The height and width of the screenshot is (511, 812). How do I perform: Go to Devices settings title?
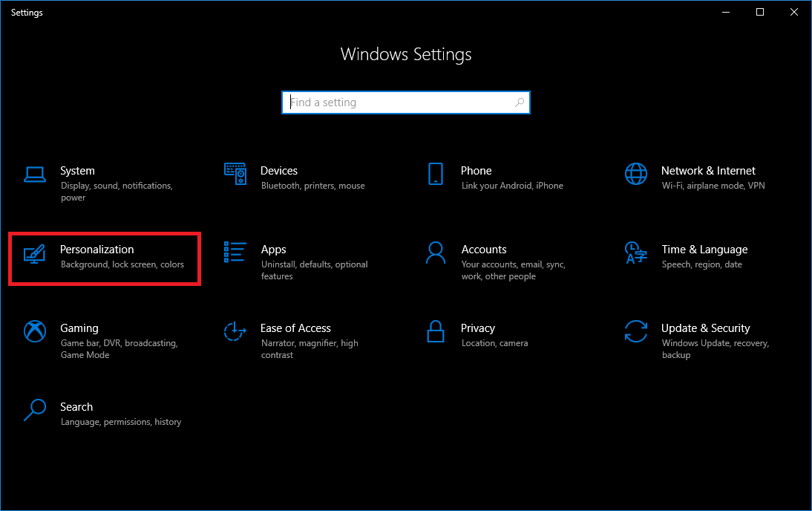(278, 171)
